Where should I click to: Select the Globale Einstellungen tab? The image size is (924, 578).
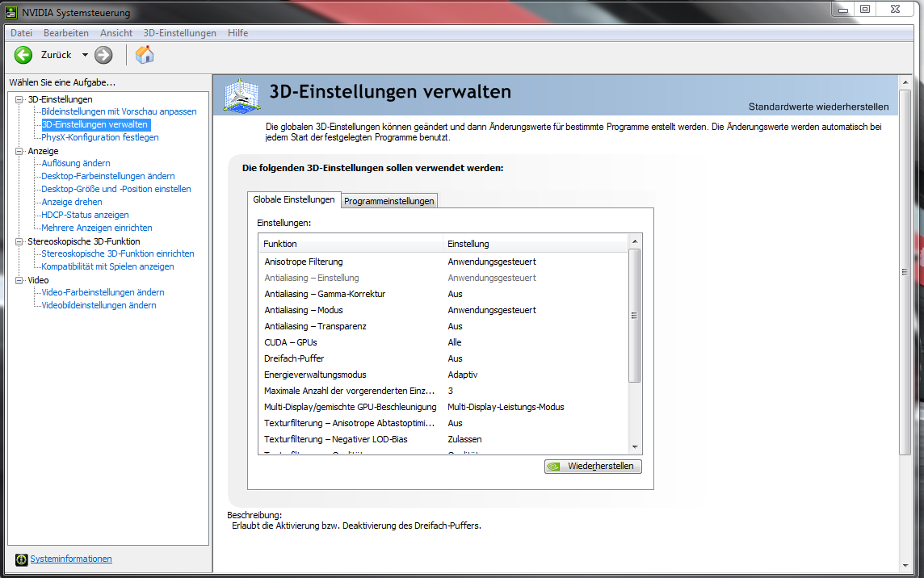pyautogui.click(x=293, y=199)
